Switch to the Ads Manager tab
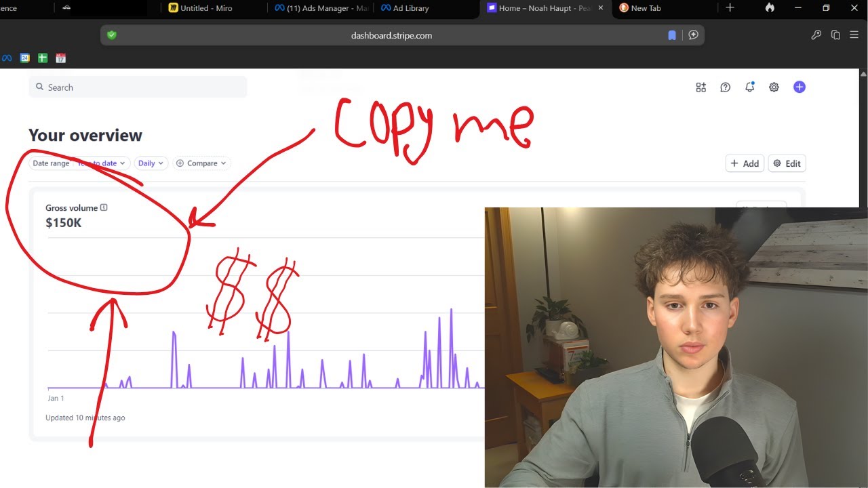The image size is (868, 488). pos(321,8)
